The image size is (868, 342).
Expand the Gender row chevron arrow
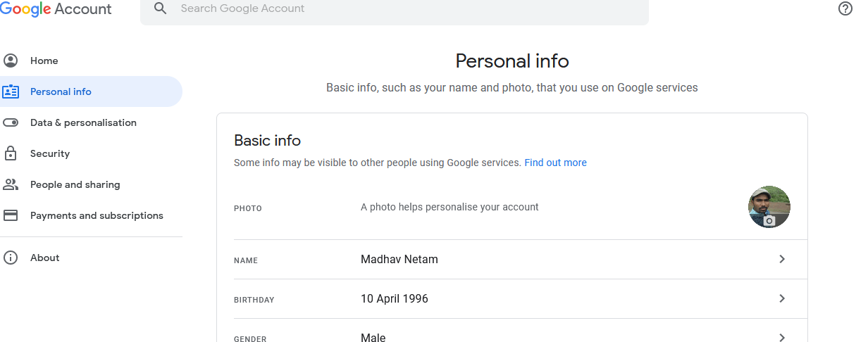781,337
